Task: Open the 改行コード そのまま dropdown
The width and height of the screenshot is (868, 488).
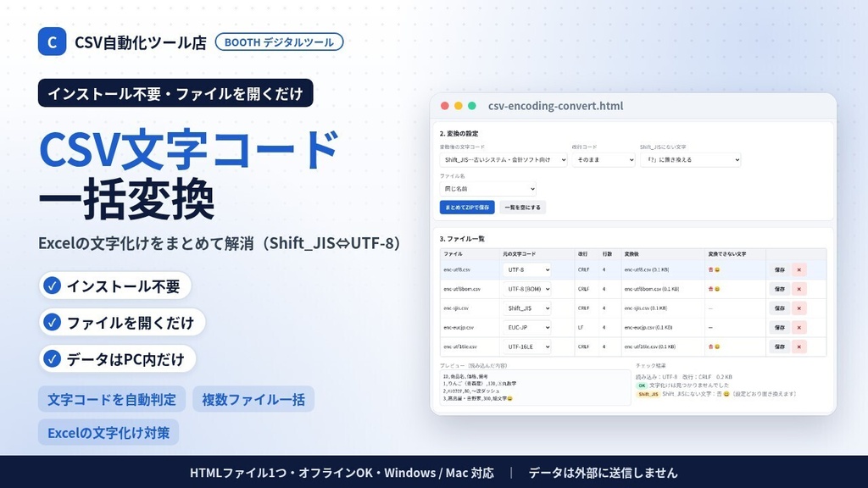Action: tap(604, 160)
